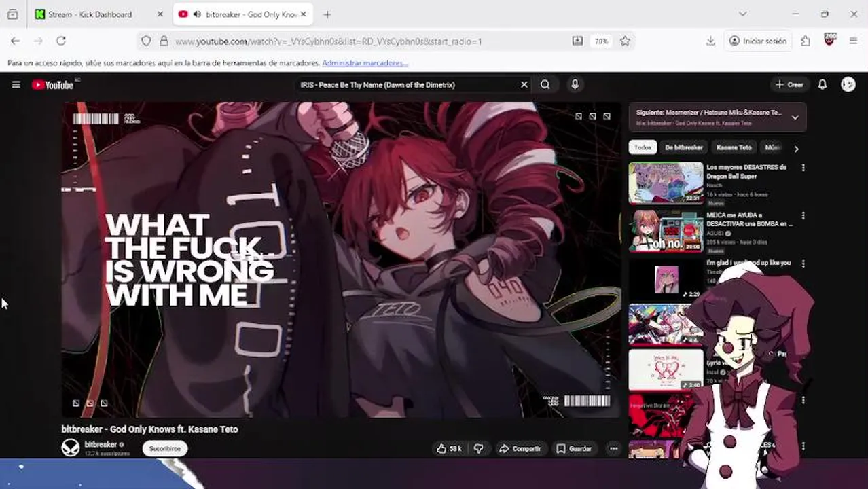Click the 53 k likes count

(x=455, y=449)
